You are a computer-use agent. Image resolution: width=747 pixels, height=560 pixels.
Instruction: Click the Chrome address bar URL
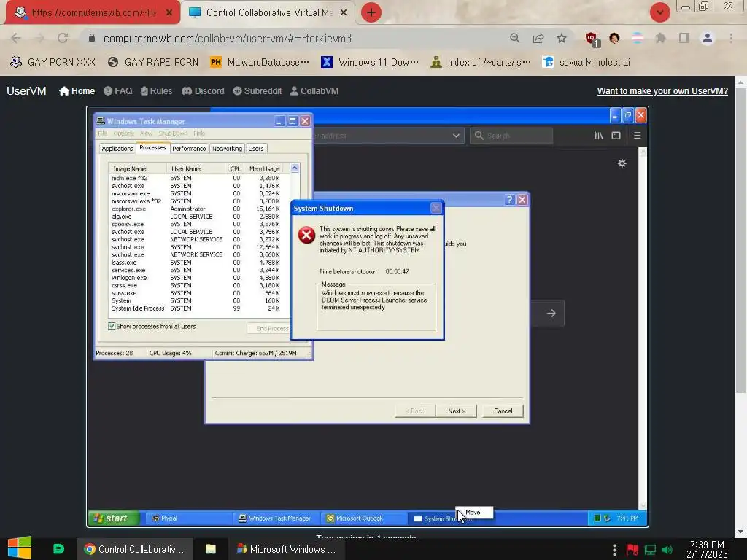pyautogui.click(x=228, y=38)
